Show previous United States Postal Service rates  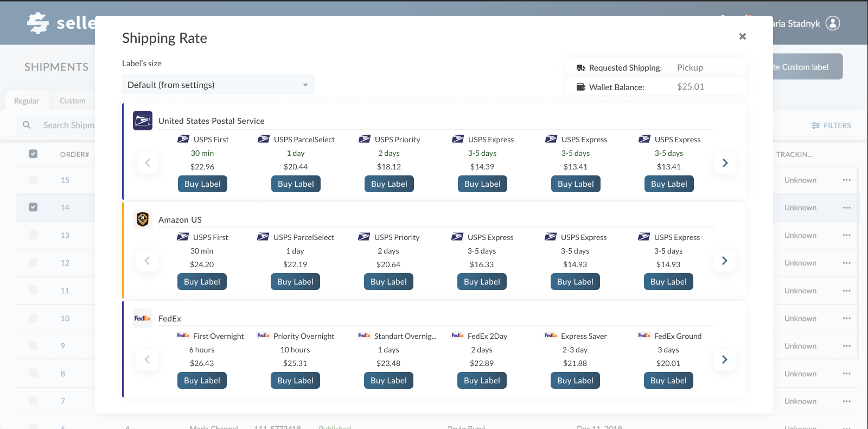[148, 163]
